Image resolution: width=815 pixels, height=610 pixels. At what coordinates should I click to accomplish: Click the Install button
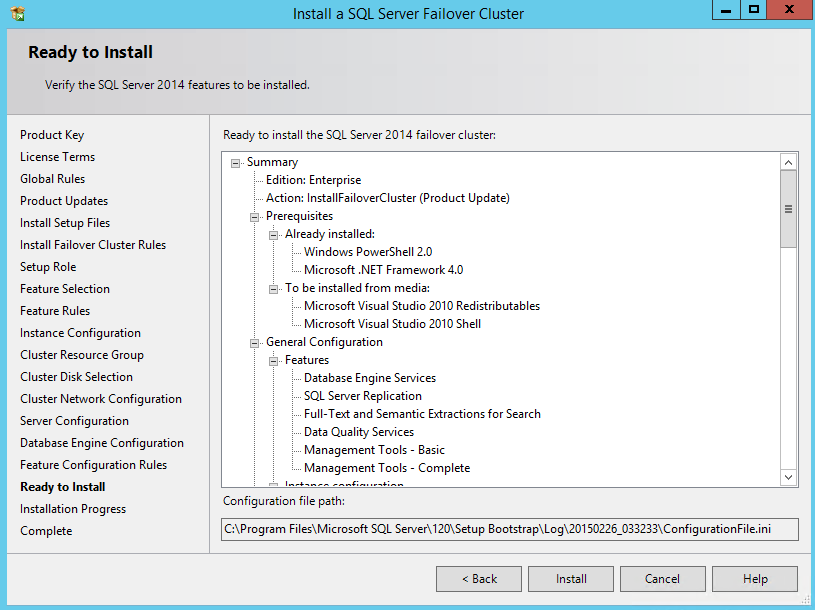point(571,579)
